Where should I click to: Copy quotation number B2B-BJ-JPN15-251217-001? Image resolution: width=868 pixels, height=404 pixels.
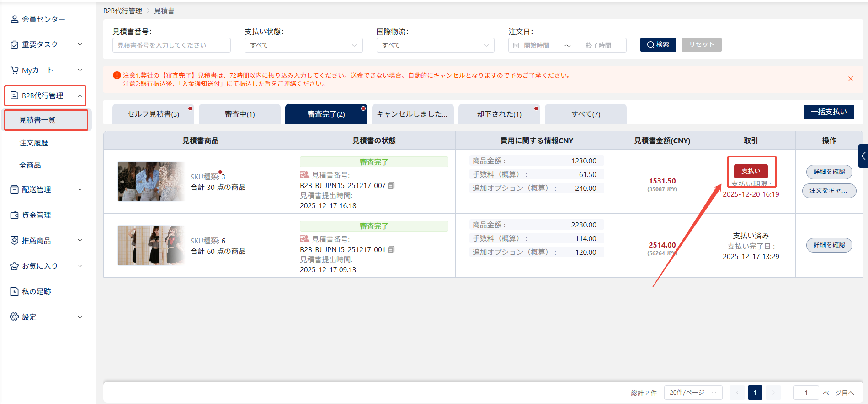[x=391, y=249]
